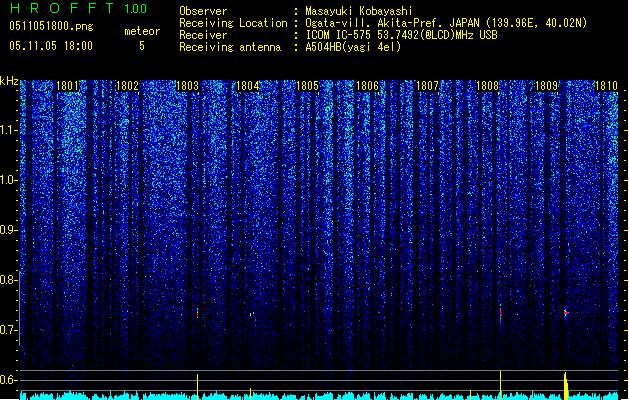
Task: Click the red meteor echo at 1808
Action: point(500,313)
